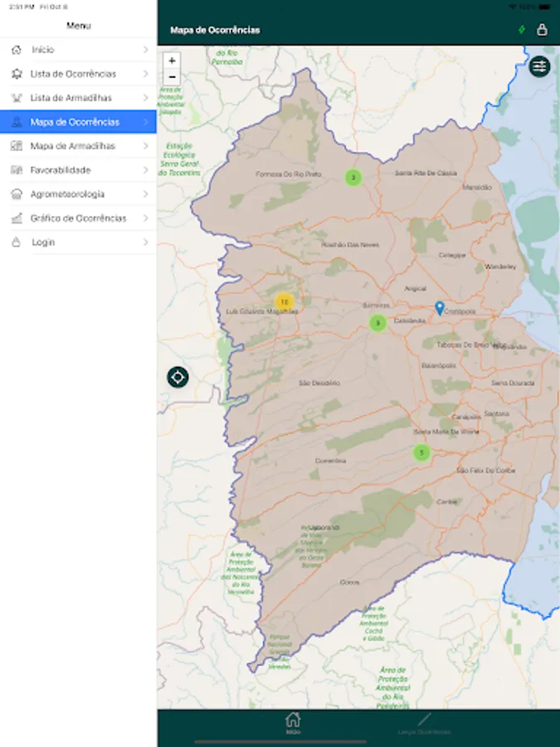
Task: Click the trap icon beside Lista de Armadilhas
Action: pyautogui.click(x=17, y=98)
